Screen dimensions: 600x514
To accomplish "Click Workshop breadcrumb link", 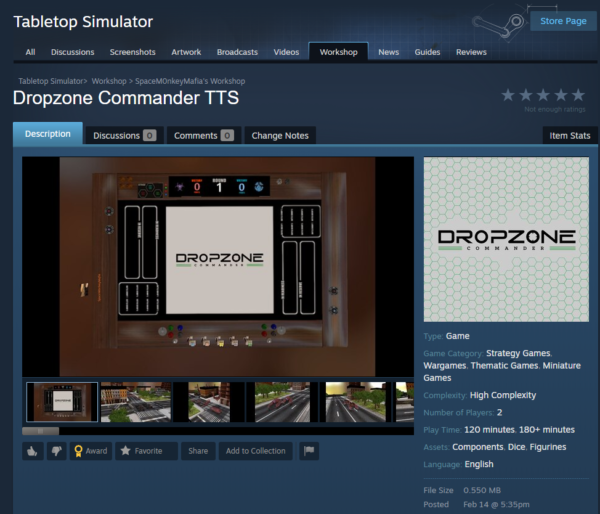I will pos(109,81).
